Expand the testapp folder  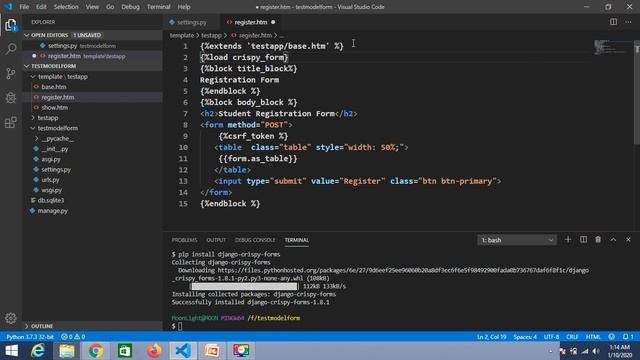(x=33, y=118)
